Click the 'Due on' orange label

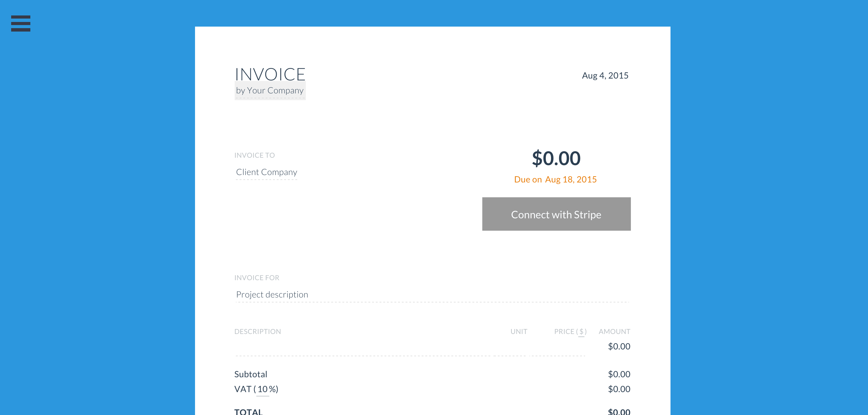click(528, 179)
